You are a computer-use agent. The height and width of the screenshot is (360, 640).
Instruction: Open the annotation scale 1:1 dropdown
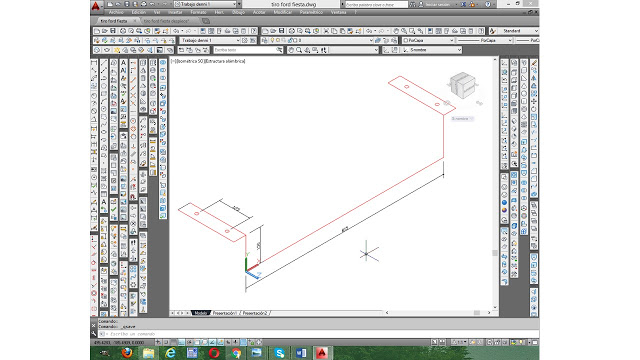460,342
